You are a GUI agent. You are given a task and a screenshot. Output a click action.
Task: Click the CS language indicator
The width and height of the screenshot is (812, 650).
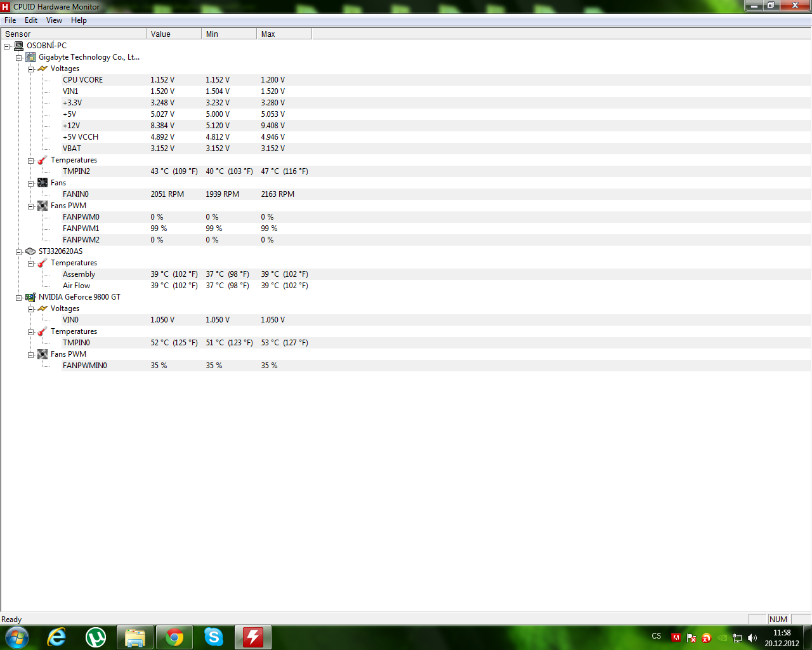(657, 636)
